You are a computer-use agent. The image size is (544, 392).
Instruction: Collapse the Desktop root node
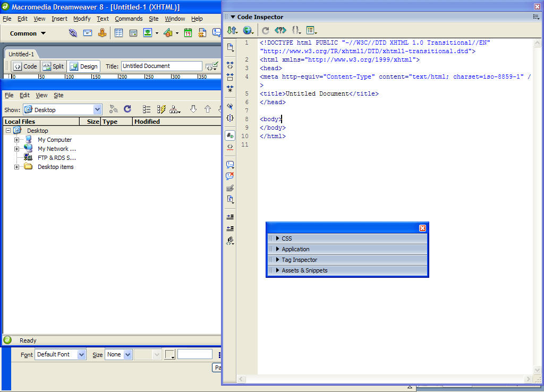pyautogui.click(x=8, y=131)
